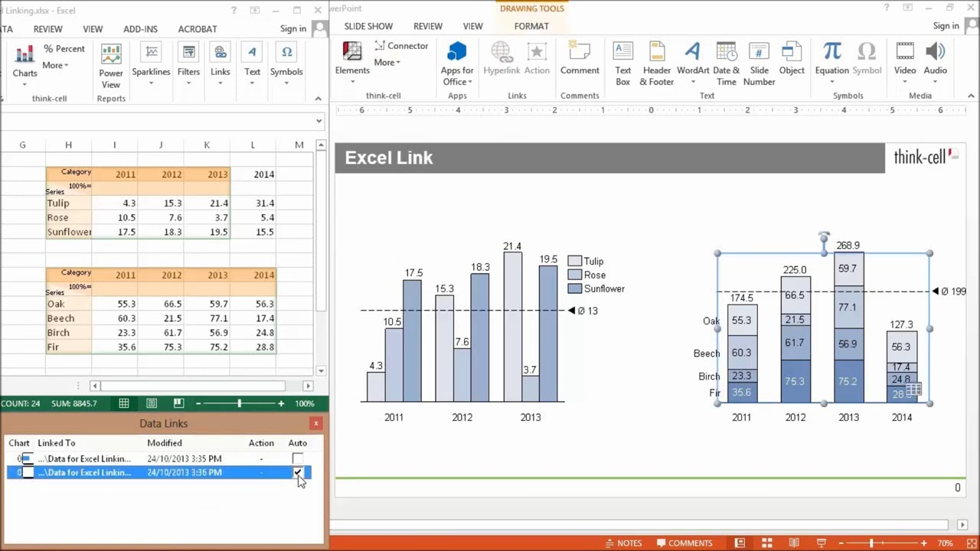Apply Percent format in Excel

coord(64,48)
